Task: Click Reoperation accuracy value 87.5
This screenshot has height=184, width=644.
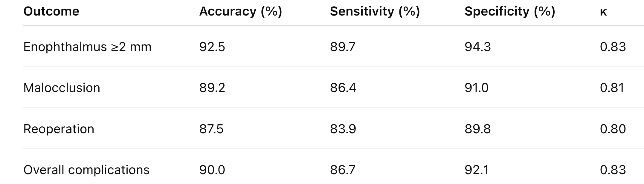Action: point(211,129)
